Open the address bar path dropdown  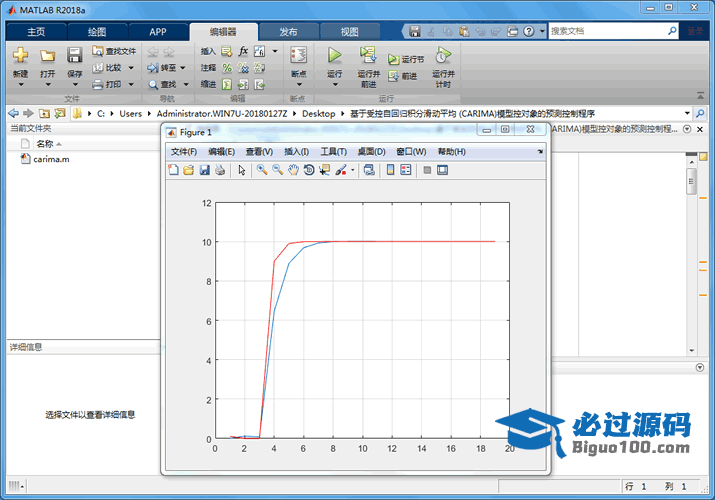pyautogui.click(x=687, y=113)
